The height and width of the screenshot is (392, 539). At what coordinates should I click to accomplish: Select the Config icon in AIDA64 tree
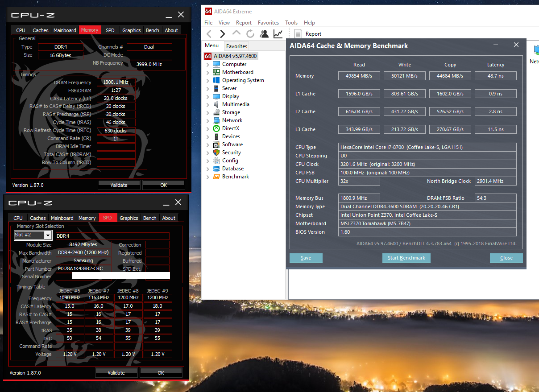coord(216,161)
